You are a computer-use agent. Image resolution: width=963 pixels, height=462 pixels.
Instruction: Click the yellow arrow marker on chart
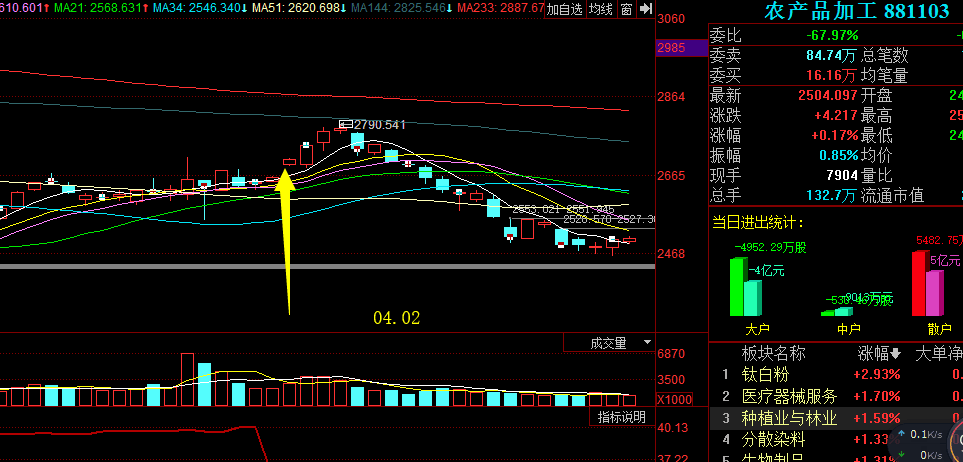pyautogui.click(x=286, y=240)
